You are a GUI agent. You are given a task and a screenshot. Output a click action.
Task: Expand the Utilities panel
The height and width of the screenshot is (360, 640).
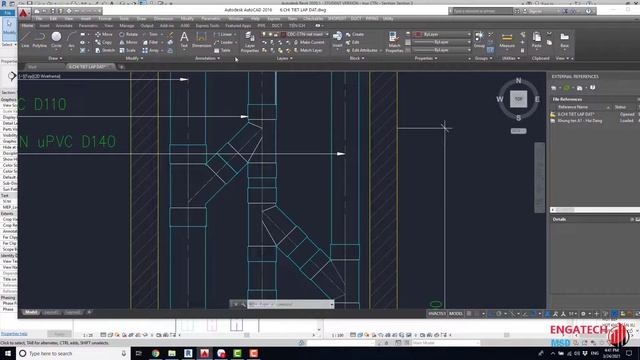(511, 58)
